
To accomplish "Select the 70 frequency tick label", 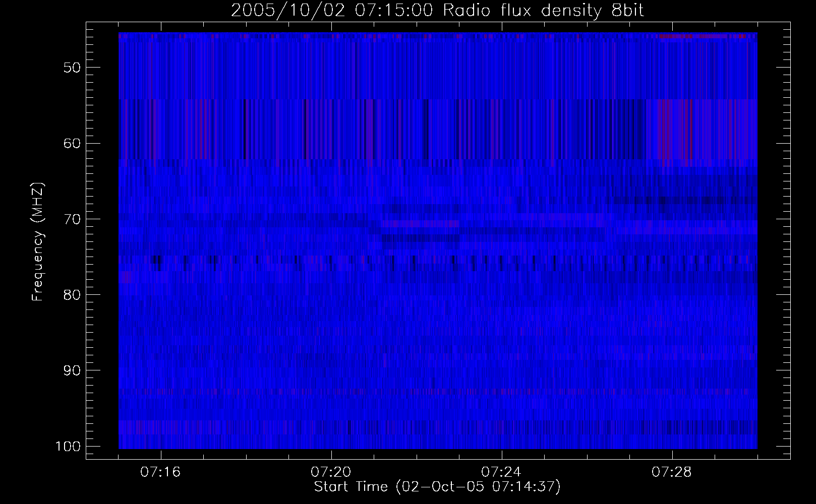I will [72, 219].
